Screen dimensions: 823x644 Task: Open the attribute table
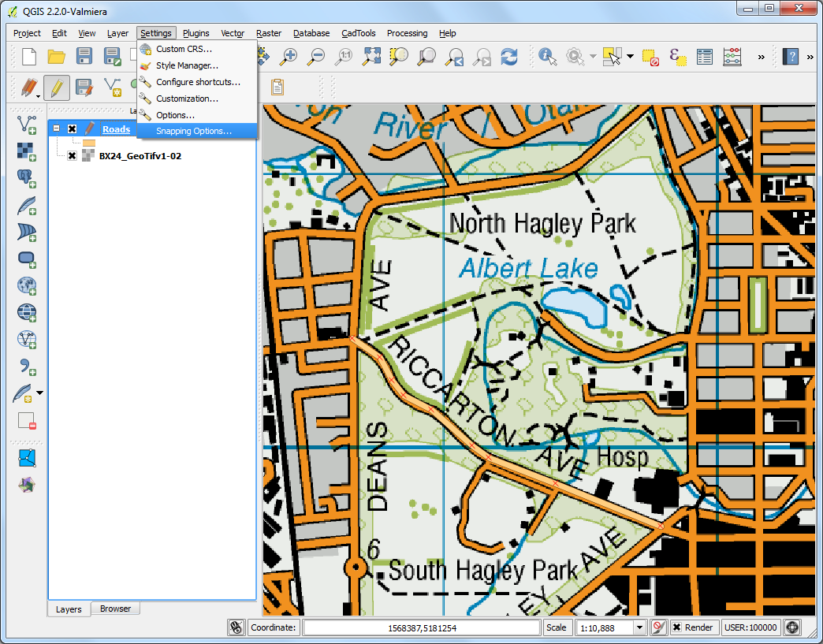705,57
